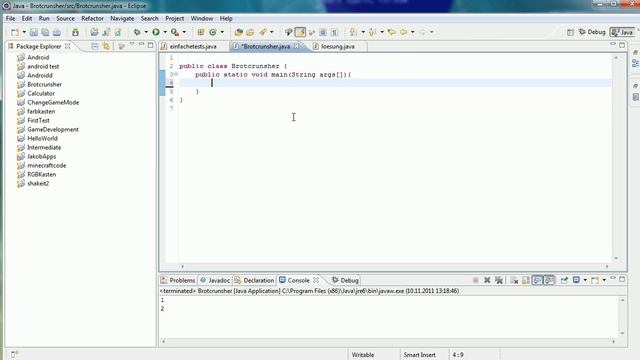The image size is (640, 360).
Task: Open the New file dropdown arrow
Action: (x=24, y=32)
